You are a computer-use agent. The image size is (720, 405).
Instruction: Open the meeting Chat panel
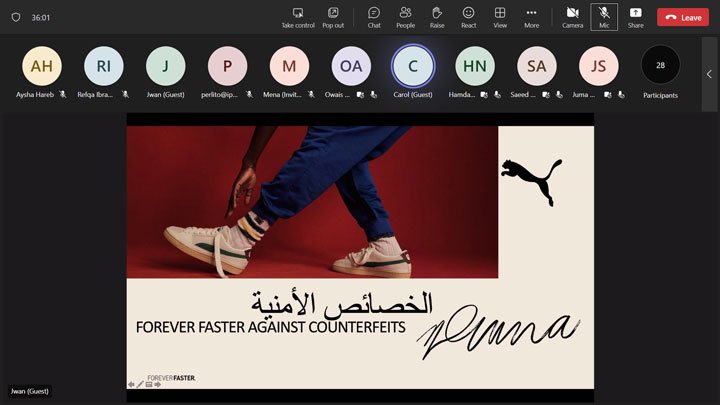(374, 17)
